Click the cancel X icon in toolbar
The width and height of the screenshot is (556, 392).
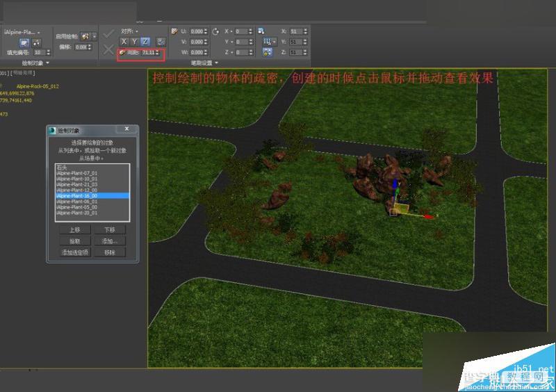pyautogui.click(x=108, y=49)
